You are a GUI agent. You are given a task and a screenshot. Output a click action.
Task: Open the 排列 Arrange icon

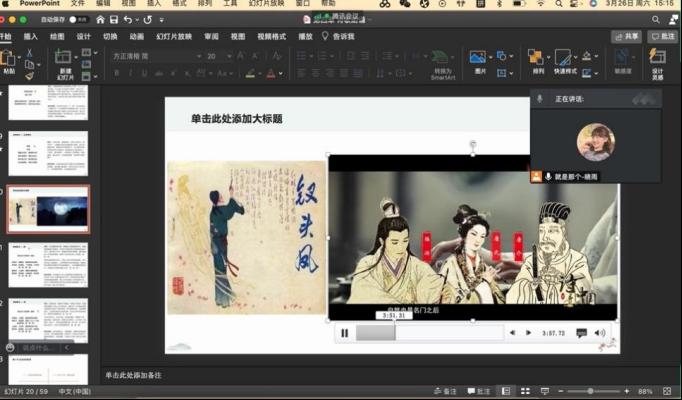(x=536, y=57)
